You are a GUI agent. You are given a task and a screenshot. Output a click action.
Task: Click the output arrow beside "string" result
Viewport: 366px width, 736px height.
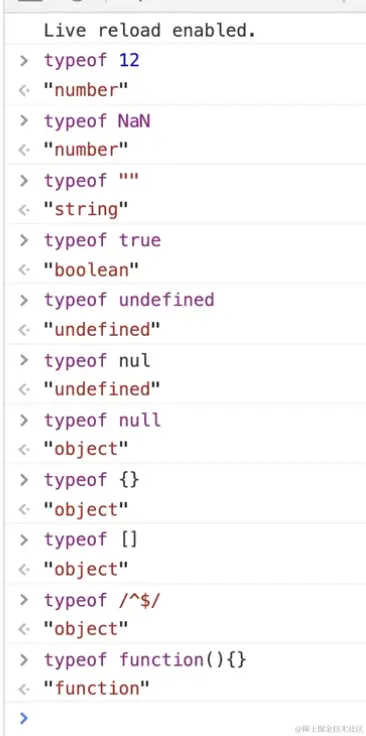[24, 210]
